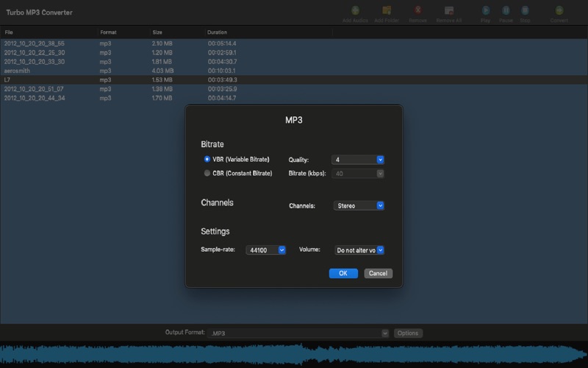Select the aerosmith file row
This screenshot has width=588, height=368.
pyautogui.click(x=294, y=71)
